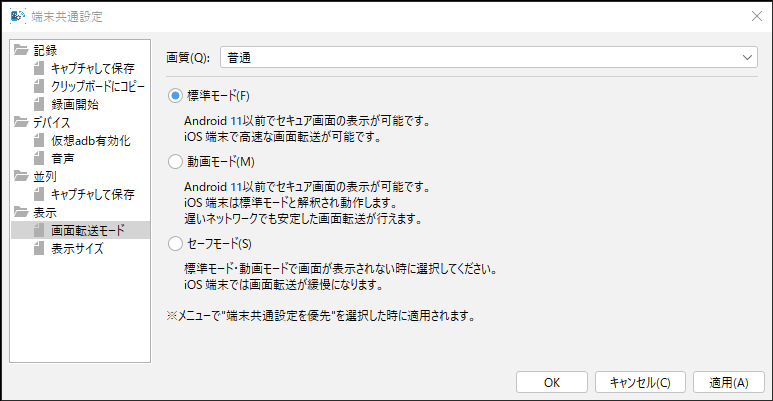Click the キャンセル(C) button

(640, 382)
